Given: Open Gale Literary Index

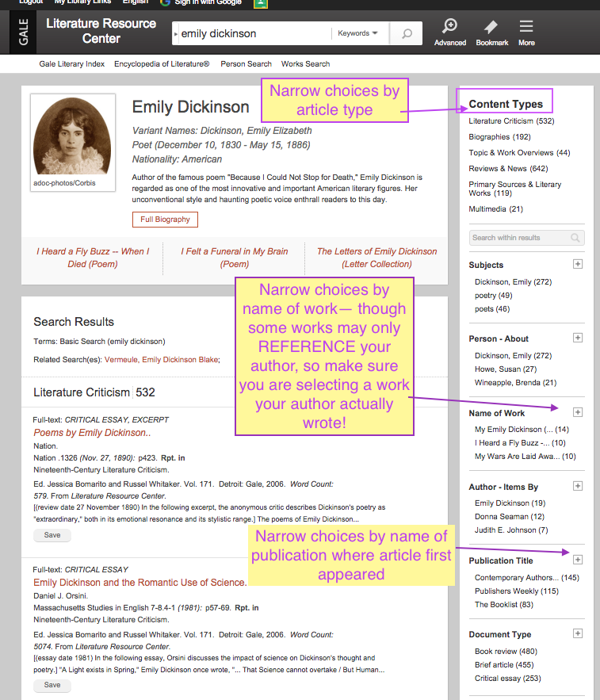Looking at the screenshot, I should pyautogui.click(x=72, y=64).
